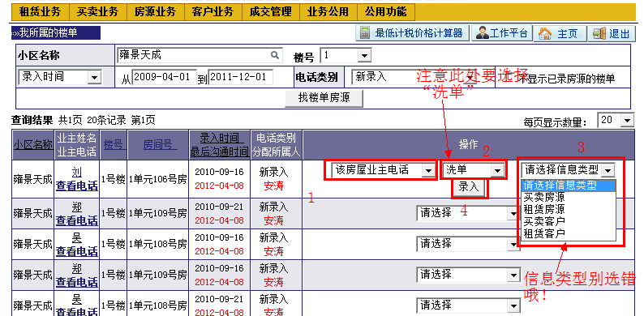The image size is (644, 316).
Task: Click the 退出 exit button
Action: point(612,34)
